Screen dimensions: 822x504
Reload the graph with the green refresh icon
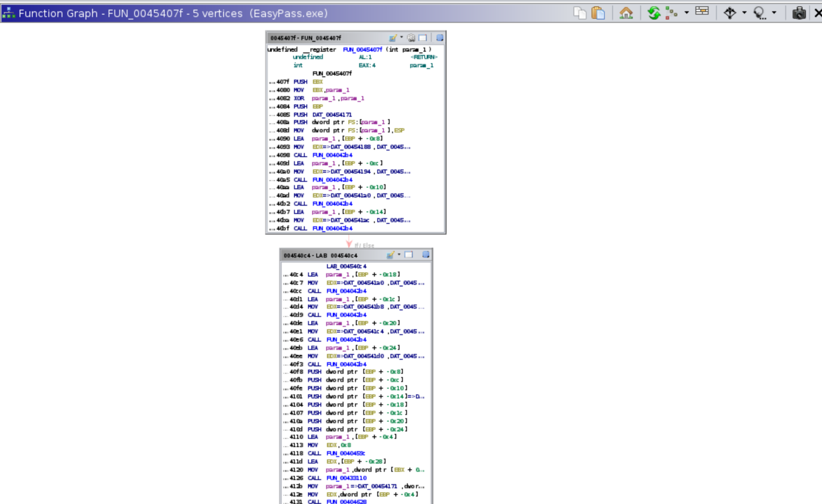(654, 13)
